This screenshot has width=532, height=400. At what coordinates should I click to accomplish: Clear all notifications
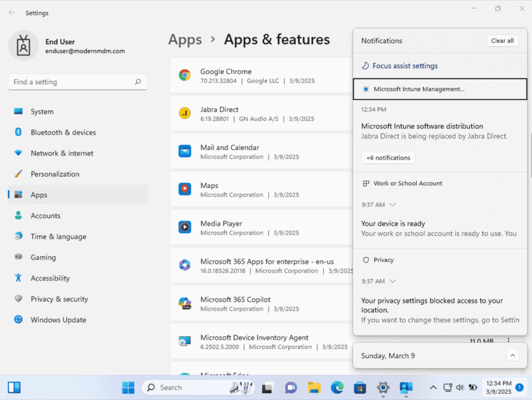502,41
